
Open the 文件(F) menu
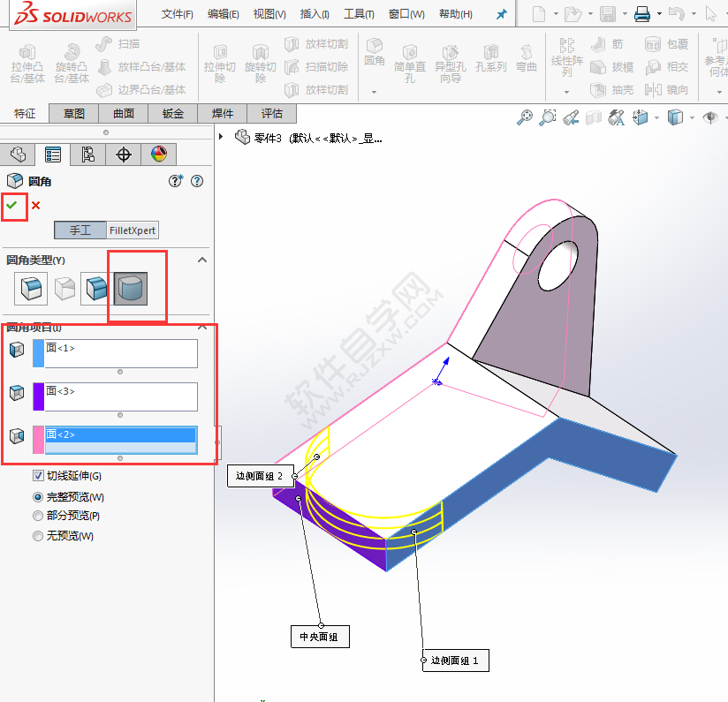pos(178,14)
